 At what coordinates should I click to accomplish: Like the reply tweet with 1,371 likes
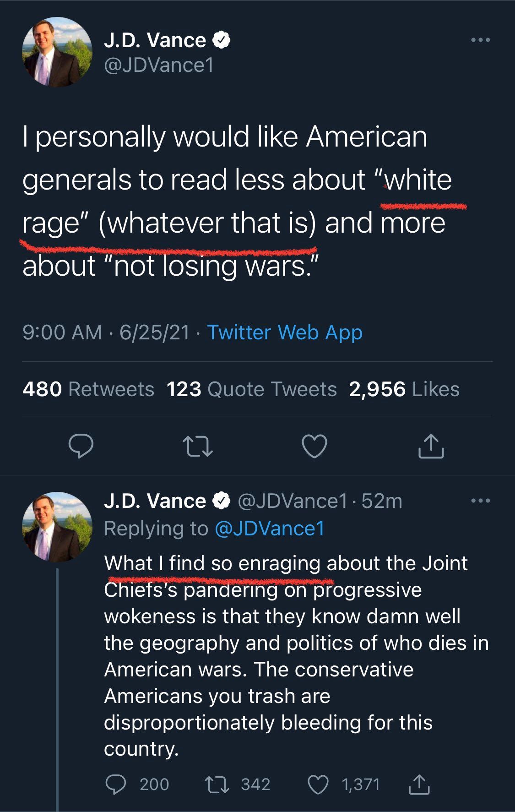[318, 784]
